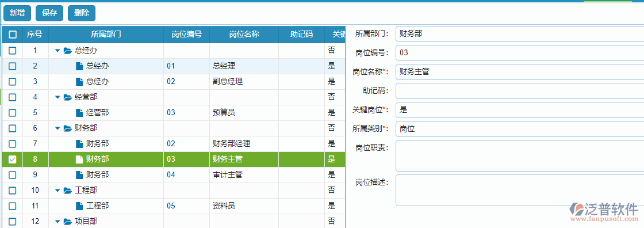Image resolution: width=644 pixels, height=228 pixels.
Task: Check the box for row 3 副总经理
Action: [13, 82]
